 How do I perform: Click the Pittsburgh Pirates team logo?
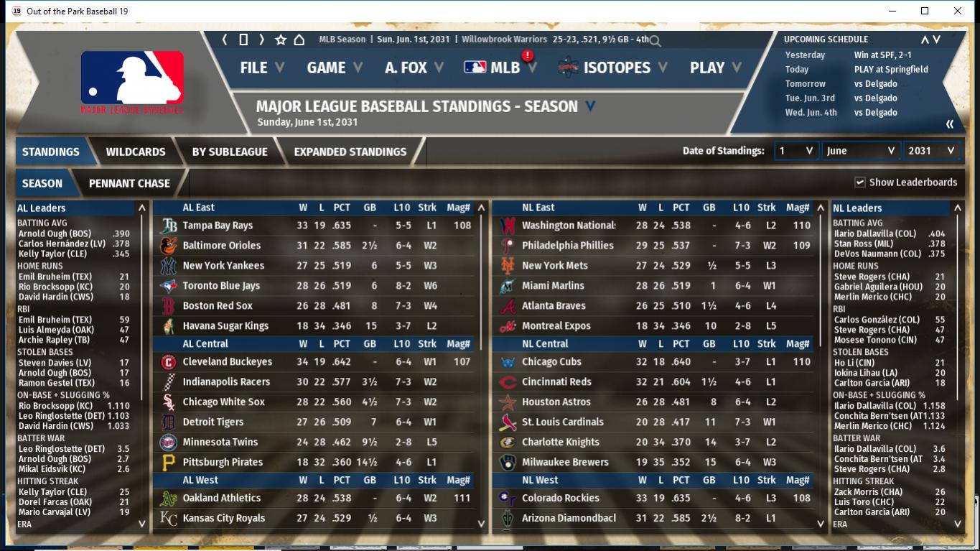click(168, 463)
